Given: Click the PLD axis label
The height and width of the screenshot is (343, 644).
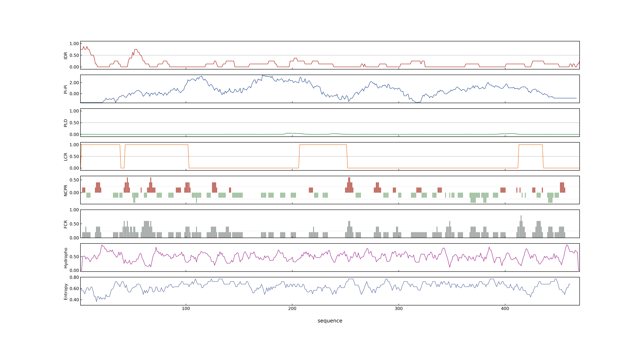Looking at the screenshot, I should (66, 123).
